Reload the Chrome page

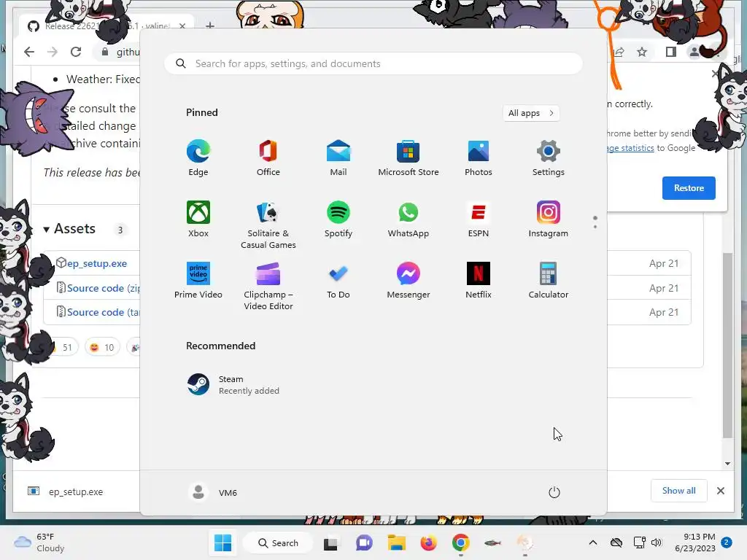coord(76,52)
